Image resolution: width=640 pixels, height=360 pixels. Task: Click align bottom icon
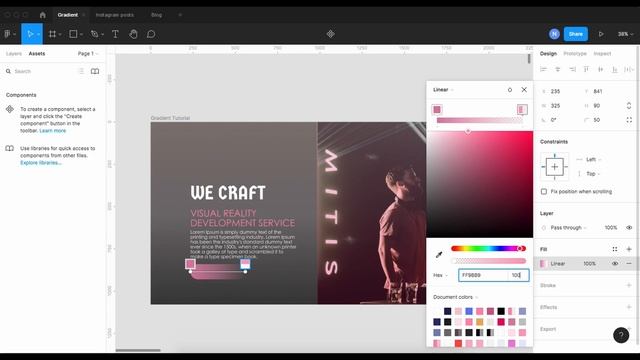pyautogui.click(x=614, y=69)
